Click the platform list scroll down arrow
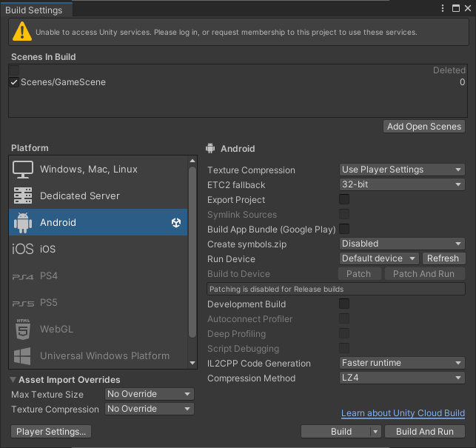The image size is (476, 448). tap(192, 363)
